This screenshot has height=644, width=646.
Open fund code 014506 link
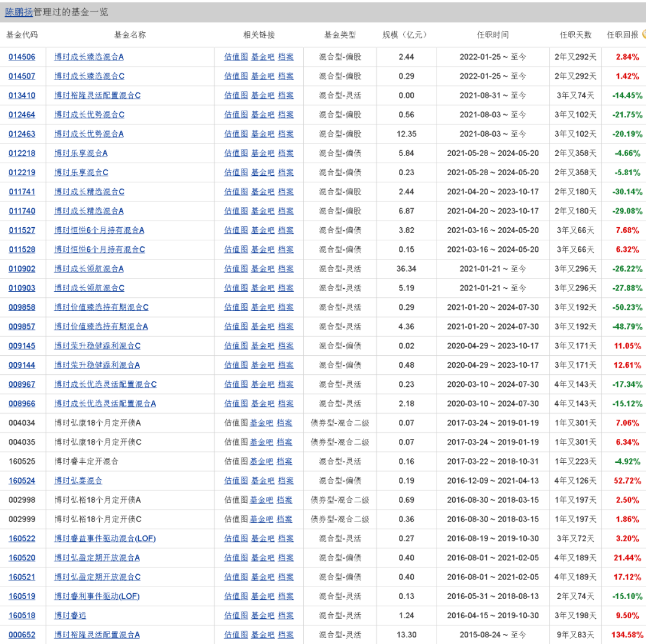click(x=22, y=57)
